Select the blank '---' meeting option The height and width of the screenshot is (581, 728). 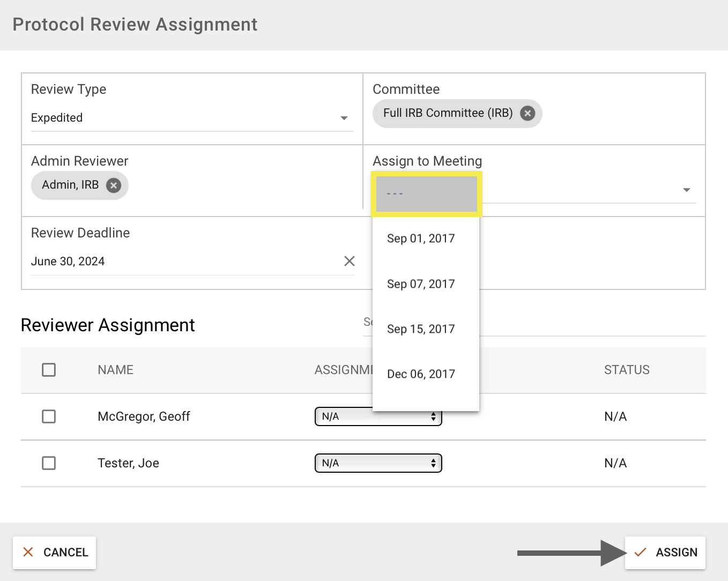[426, 193]
